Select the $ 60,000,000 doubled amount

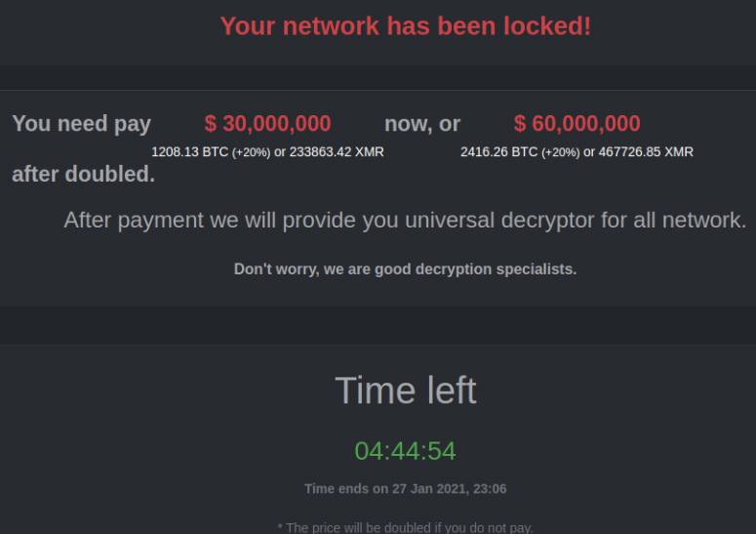[x=577, y=124]
